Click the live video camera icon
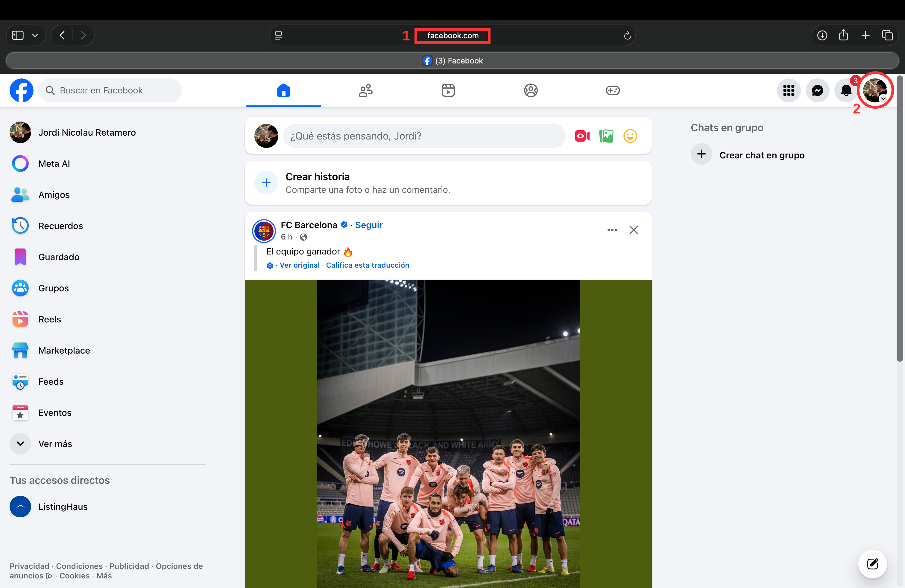The height and width of the screenshot is (588, 905). [x=582, y=136]
